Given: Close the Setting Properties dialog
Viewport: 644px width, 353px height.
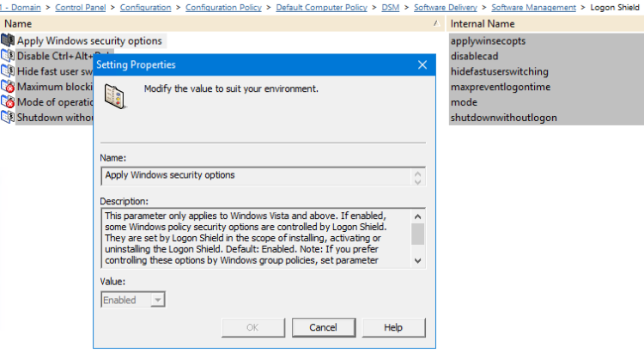Looking at the screenshot, I should point(422,64).
